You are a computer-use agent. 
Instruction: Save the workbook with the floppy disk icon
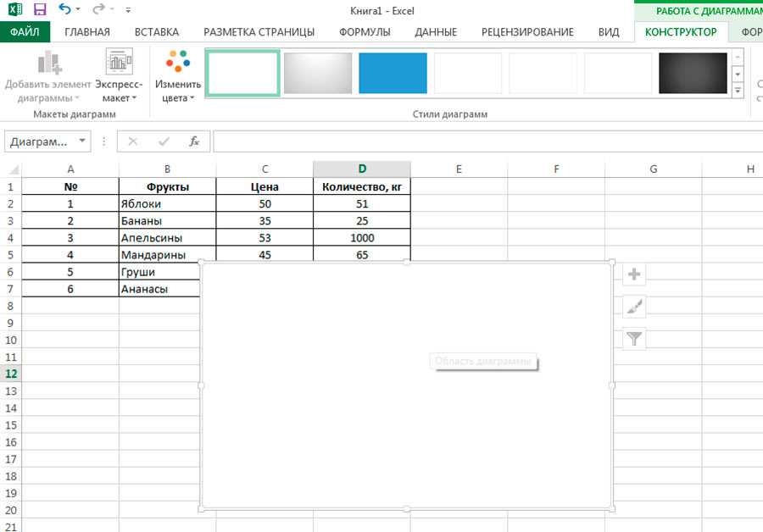pos(39,9)
